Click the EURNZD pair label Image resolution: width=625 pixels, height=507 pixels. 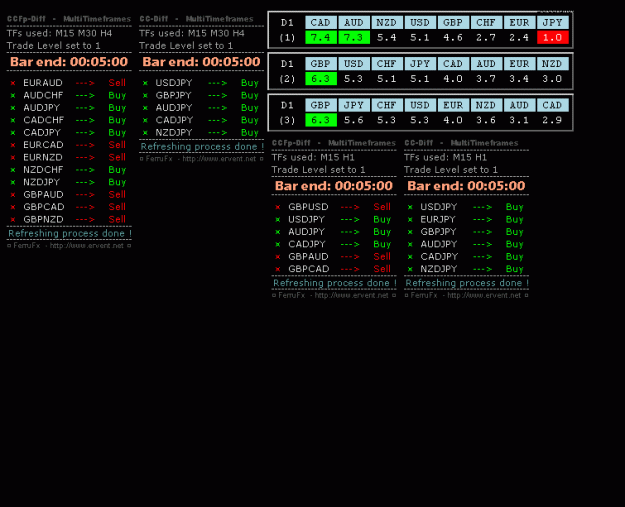[x=43, y=157]
